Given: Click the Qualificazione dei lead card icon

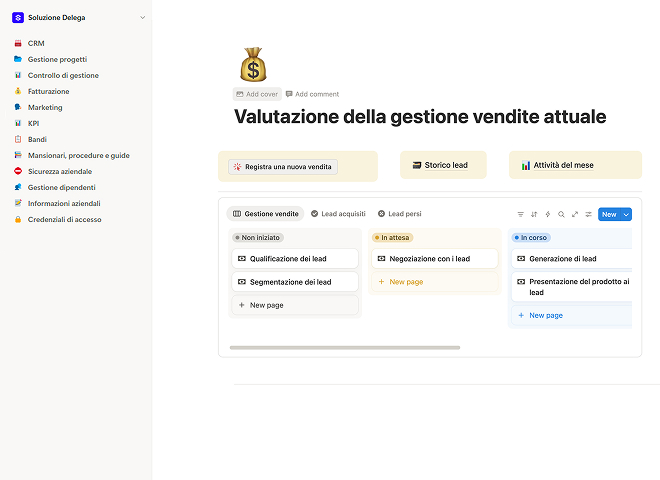Looking at the screenshot, I should 242,259.
